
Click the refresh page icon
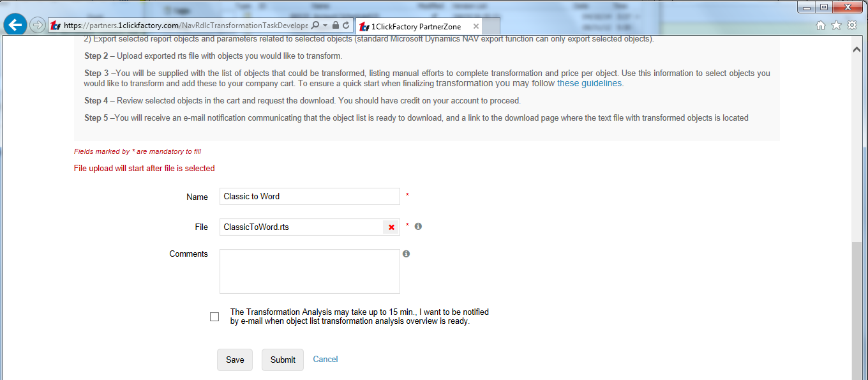coord(346,26)
